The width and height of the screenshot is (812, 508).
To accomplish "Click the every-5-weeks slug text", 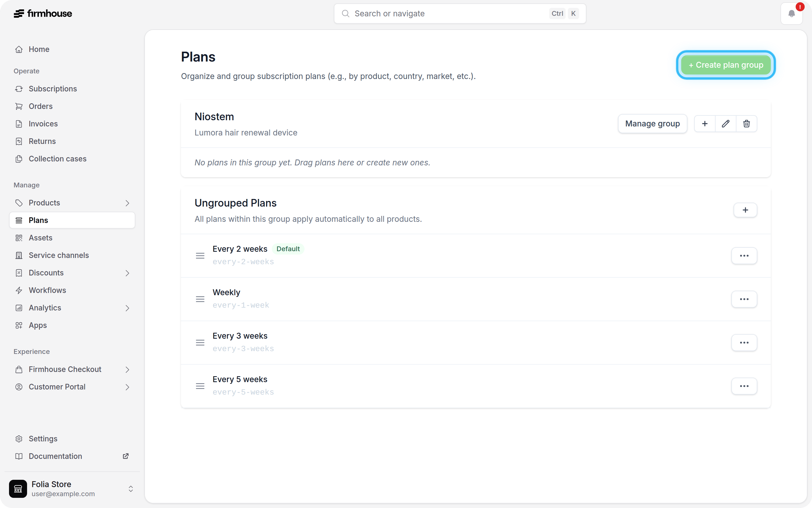I will tap(243, 392).
